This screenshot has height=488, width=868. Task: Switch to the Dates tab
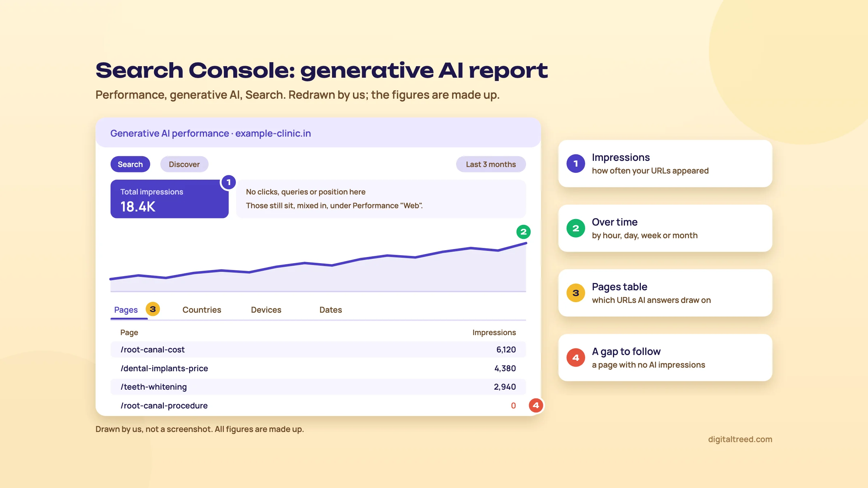[331, 310]
